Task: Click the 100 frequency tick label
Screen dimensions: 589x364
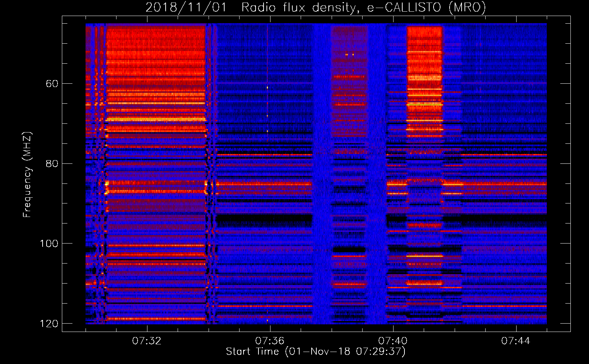Action: click(x=49, y=244)
